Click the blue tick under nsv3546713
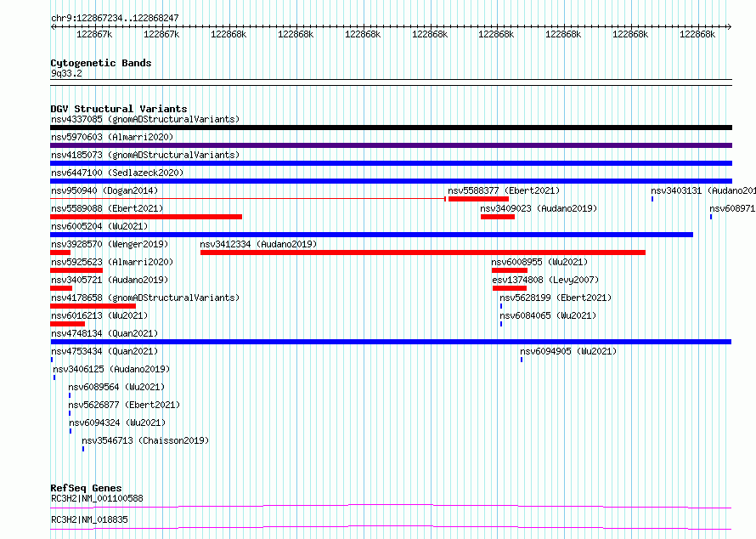 [x=83, y=449]
